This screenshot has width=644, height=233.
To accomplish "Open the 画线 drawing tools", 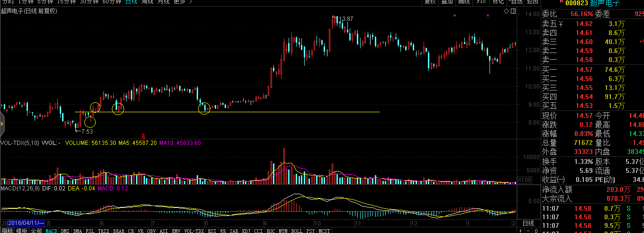I will coord(464,2).
